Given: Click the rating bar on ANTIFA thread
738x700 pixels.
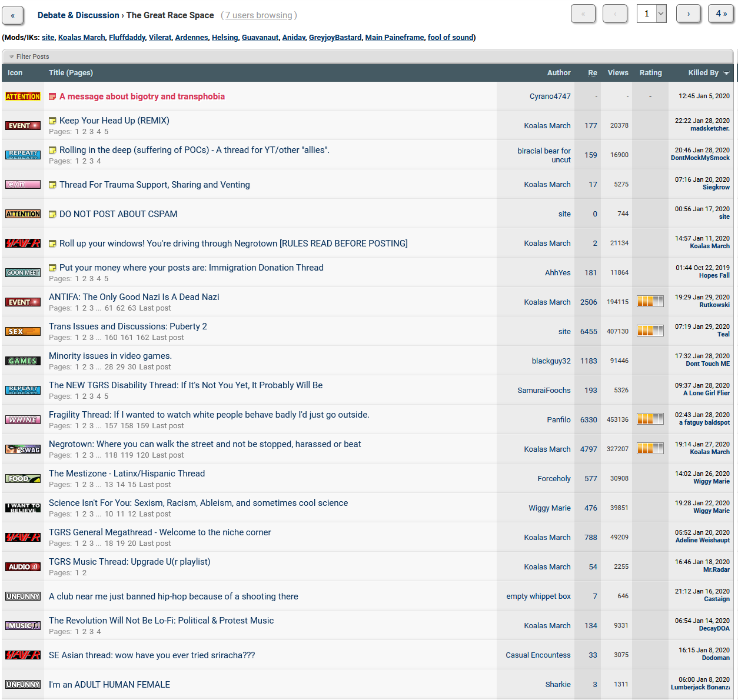Looking at the screenshot, I should pos(650,301).
